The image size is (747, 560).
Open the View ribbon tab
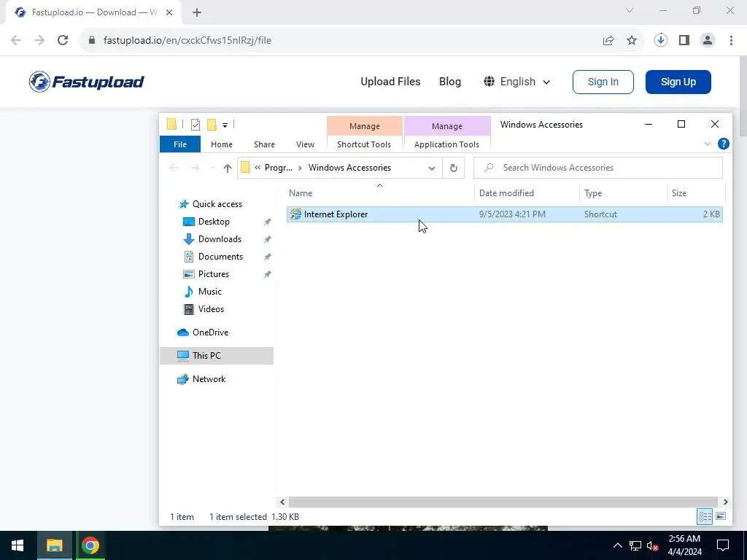(x=305, y=144)
